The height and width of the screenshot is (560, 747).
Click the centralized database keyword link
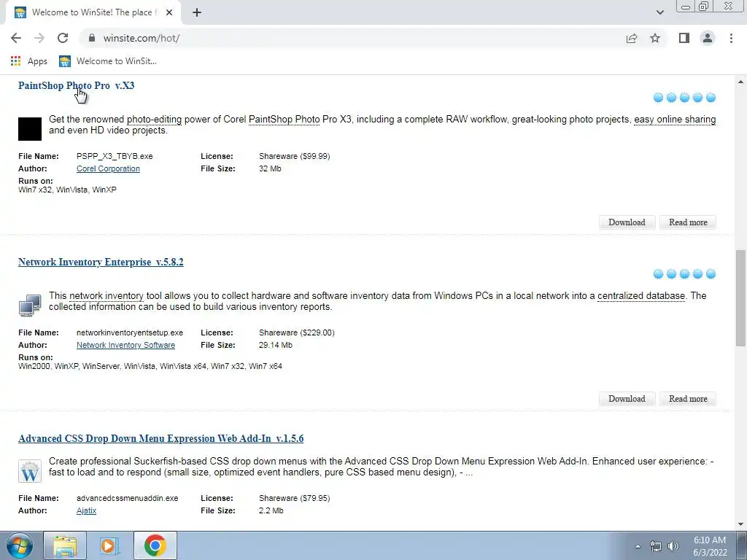[x=640, y=296]
